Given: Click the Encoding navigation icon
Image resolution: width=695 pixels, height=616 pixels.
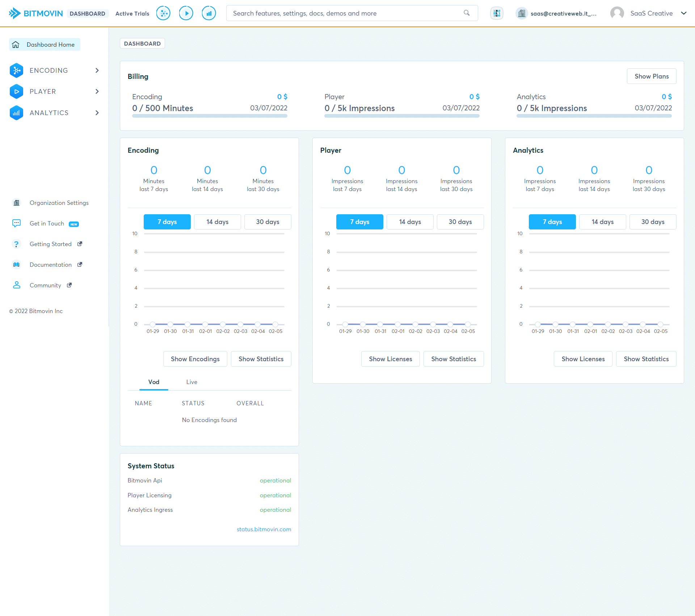Looking at the screenshot, I should (17, 70).
